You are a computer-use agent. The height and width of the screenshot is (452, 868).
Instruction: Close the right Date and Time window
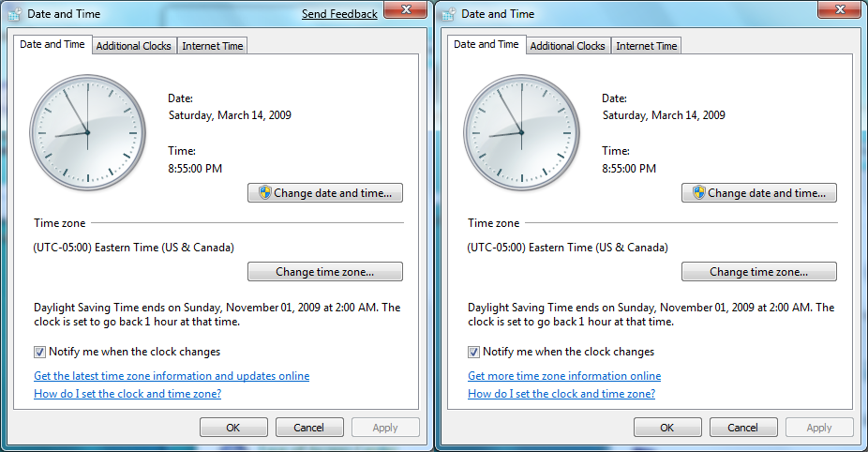pyautogui.click(x=840, y=9)
